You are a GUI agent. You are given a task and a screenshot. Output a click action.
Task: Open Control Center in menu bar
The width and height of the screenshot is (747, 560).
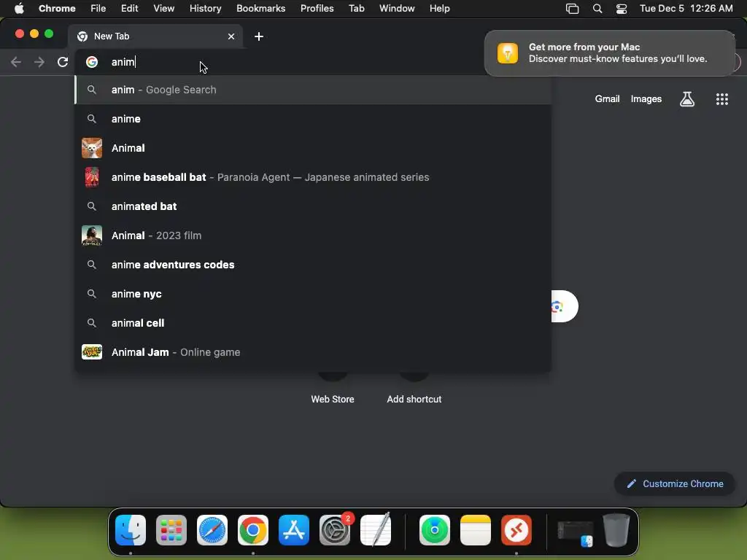622,9
